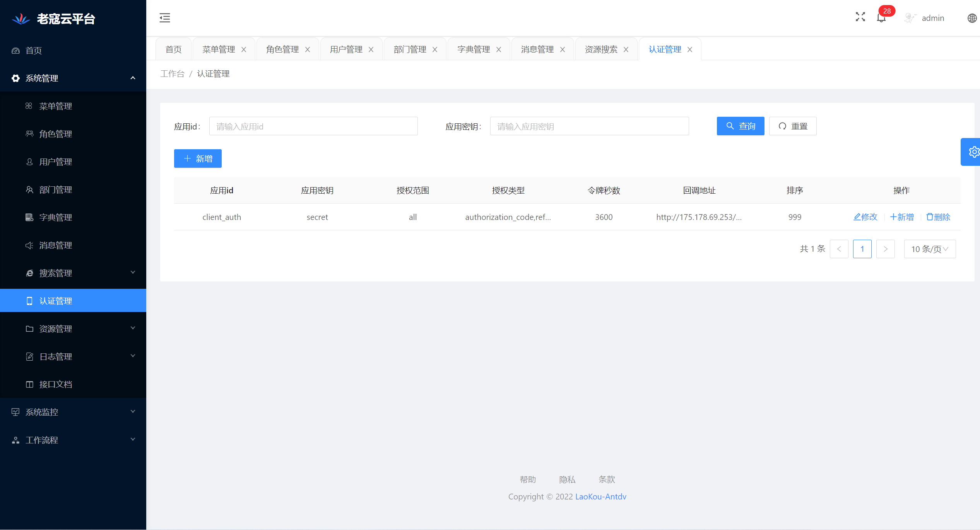
Task: Delete the client_auth row
Action: point(938,217)
